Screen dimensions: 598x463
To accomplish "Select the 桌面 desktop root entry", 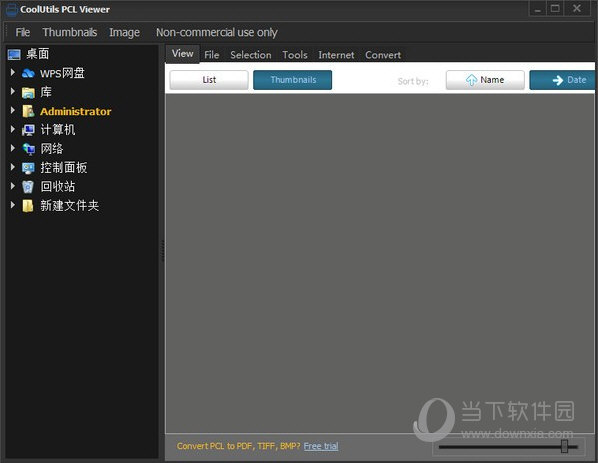I will point(37,54).
